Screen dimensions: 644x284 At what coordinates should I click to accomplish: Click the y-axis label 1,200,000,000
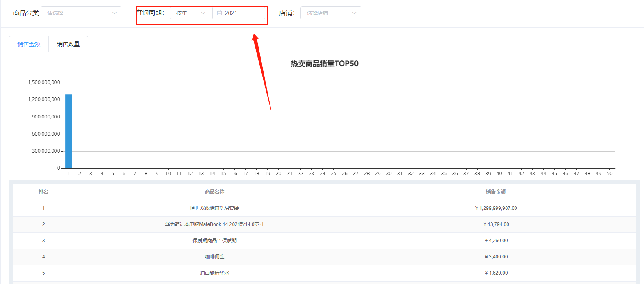coord(44,99)
